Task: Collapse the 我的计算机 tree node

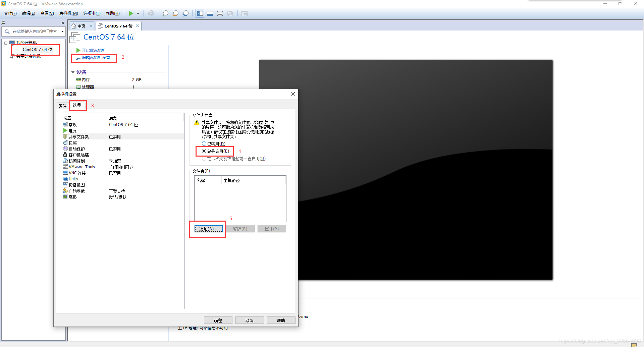Action: 6,43
